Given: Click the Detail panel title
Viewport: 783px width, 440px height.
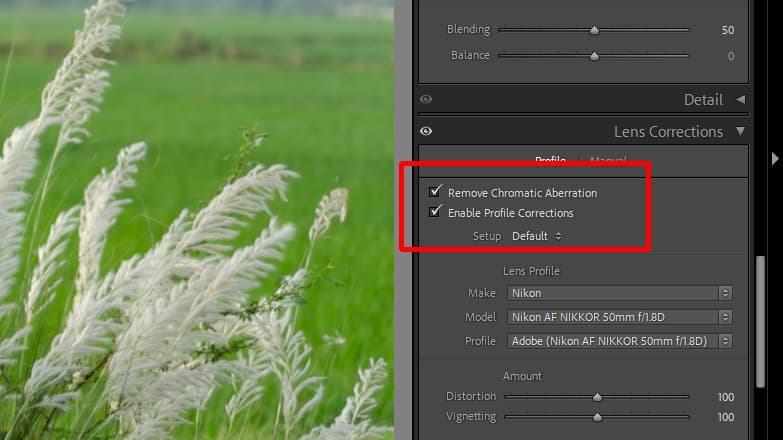Looking at the screenshot, I should (703, 99).
